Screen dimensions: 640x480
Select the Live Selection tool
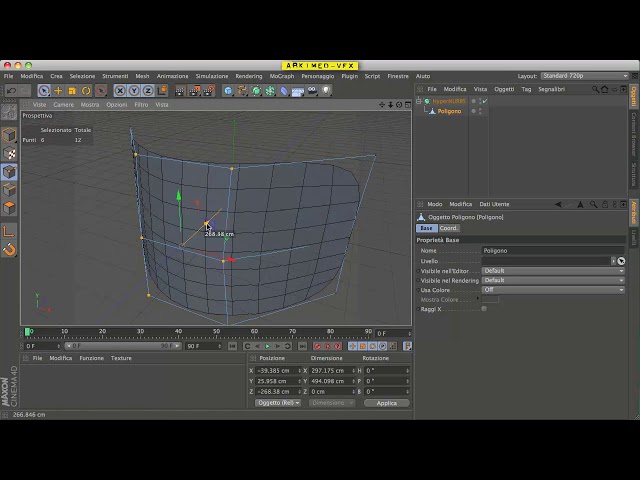pos(44,91)
